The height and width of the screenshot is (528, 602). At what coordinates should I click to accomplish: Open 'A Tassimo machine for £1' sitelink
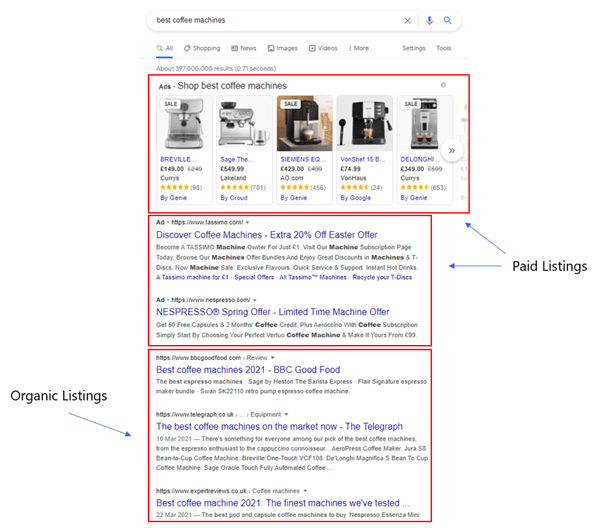click(192, 277)
